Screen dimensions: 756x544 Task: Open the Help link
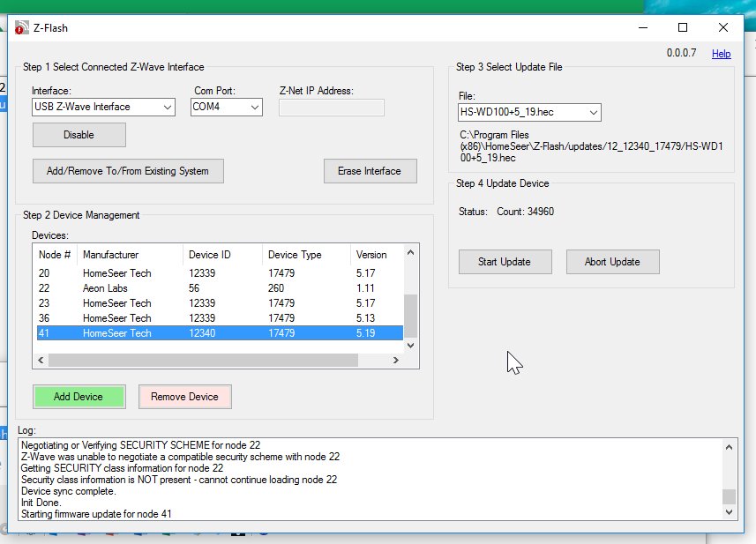point(721,54)
